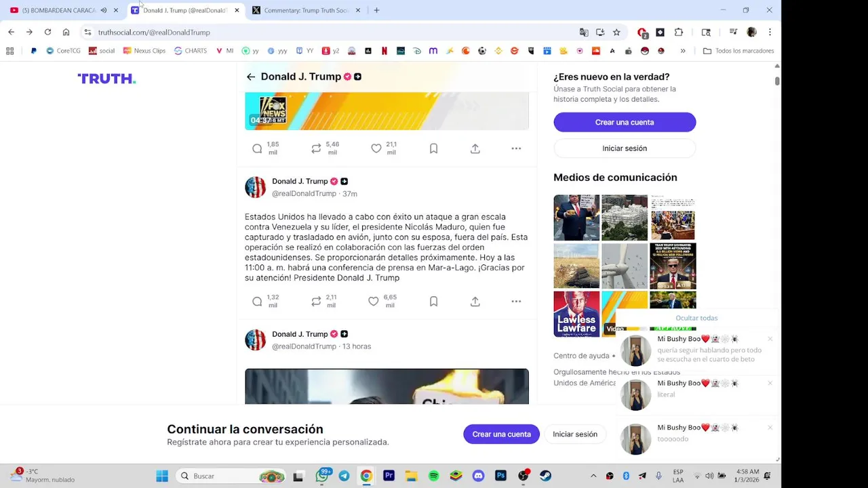The image size is (868, 488).
Task: Go to browser home page
Action: click(66, 32)
